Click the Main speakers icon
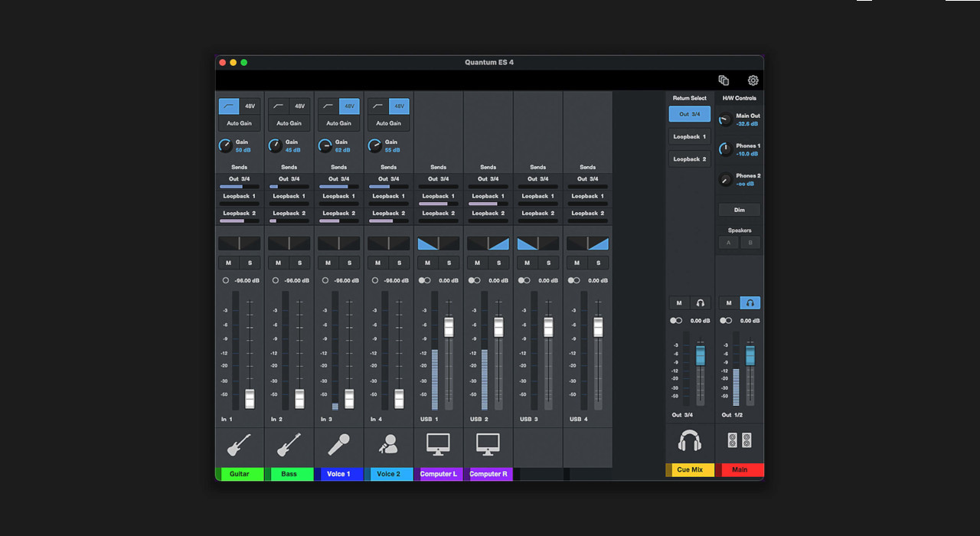980x536 pixels. 740,441
